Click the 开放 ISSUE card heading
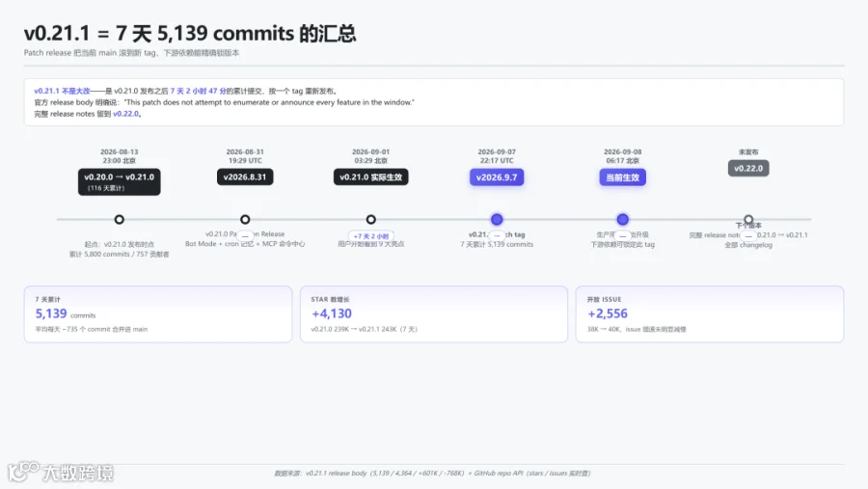 604,299
